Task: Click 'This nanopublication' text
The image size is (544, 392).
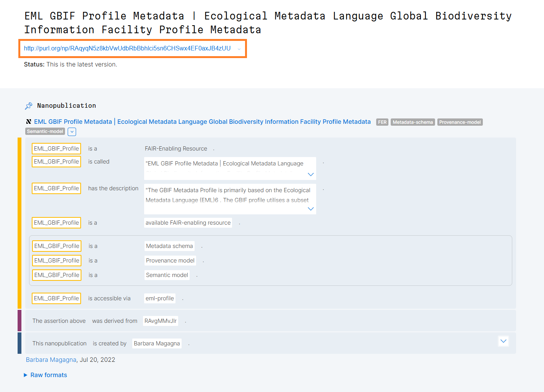Action: 60,343
